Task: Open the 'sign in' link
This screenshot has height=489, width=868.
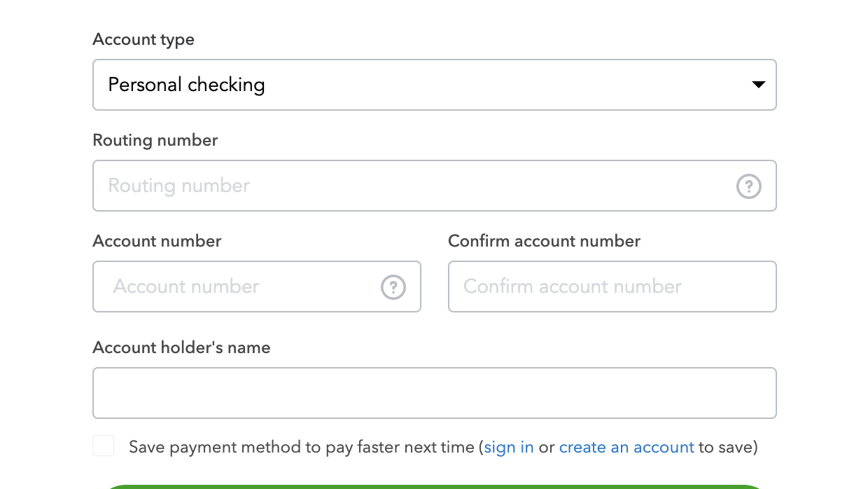Action: pyautogui.click(x=509, y=447)
